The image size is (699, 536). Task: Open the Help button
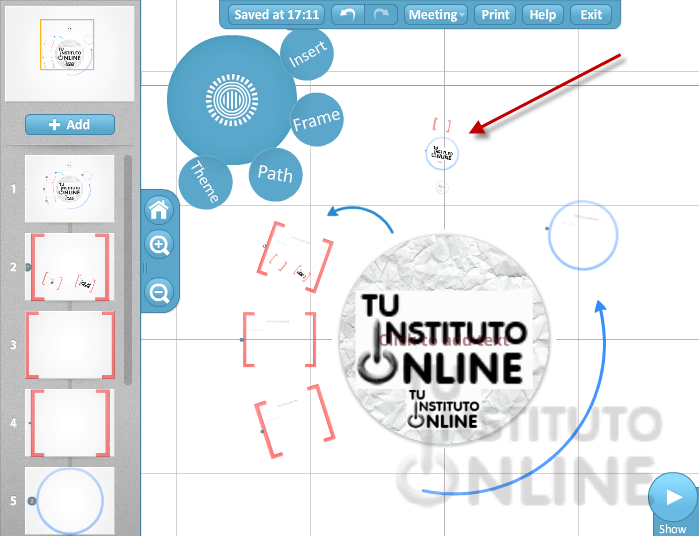[x=543, y=15]
